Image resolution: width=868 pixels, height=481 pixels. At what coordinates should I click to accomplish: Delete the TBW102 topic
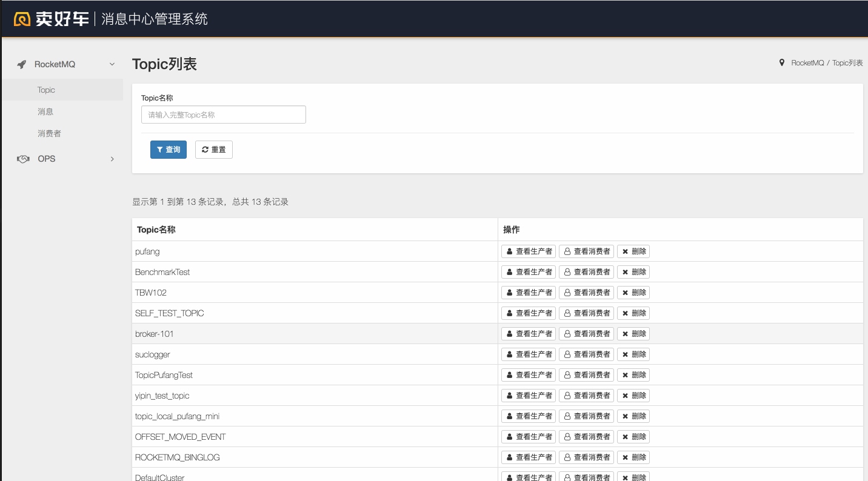coord(633,293)
